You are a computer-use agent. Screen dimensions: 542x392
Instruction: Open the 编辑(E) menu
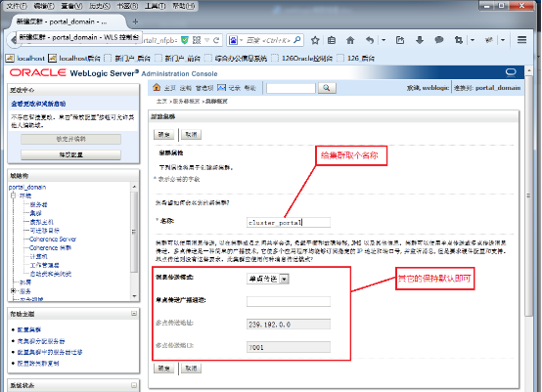point(44,6)
